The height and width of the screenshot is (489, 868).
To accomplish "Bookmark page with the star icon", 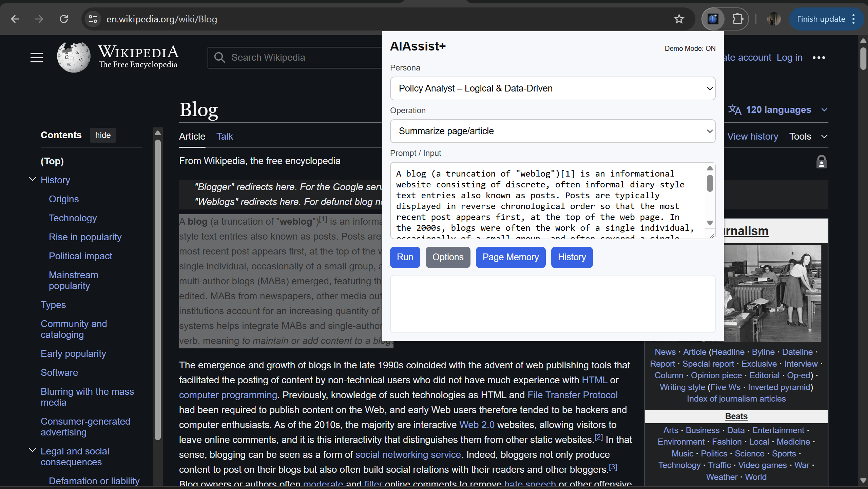I will point(679,19).
